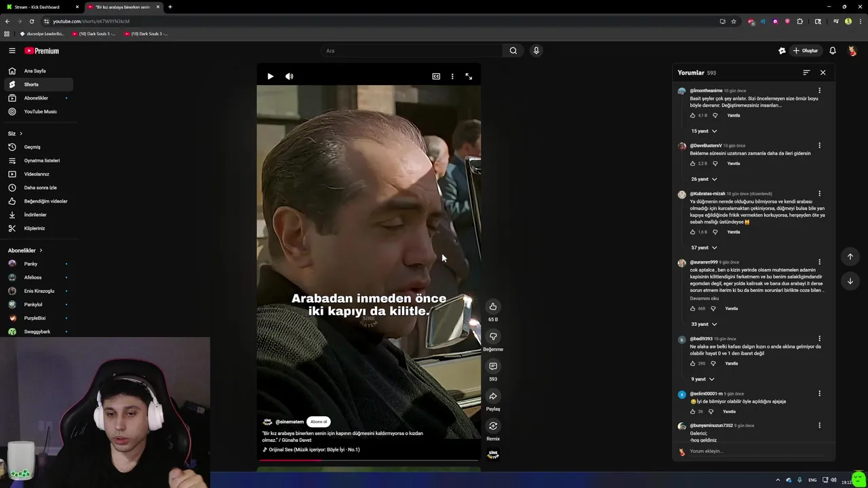The width and height of the screenshot is (868, 488).
Task: Open options menu for @imontheanime comment
Action: pos(819,91)
